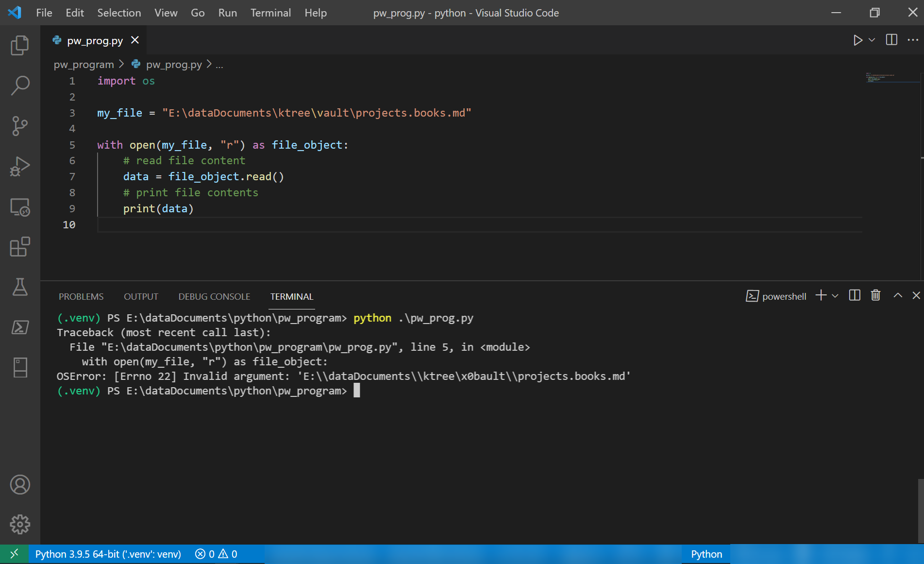Select the Python 3.9.5 interpreter

click(x=108, y=554)
